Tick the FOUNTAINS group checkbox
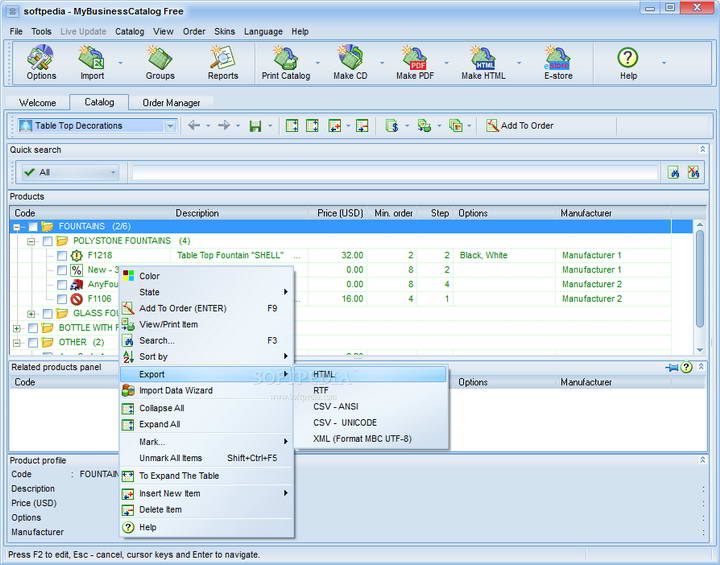Screen dimensions: 720x565 (33, 226)
